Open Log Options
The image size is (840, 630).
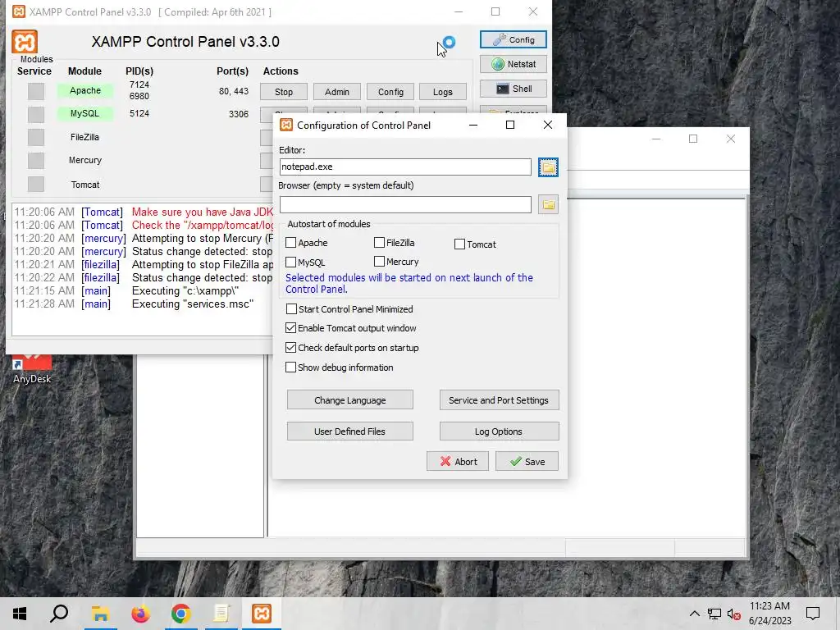coord(499,431)
